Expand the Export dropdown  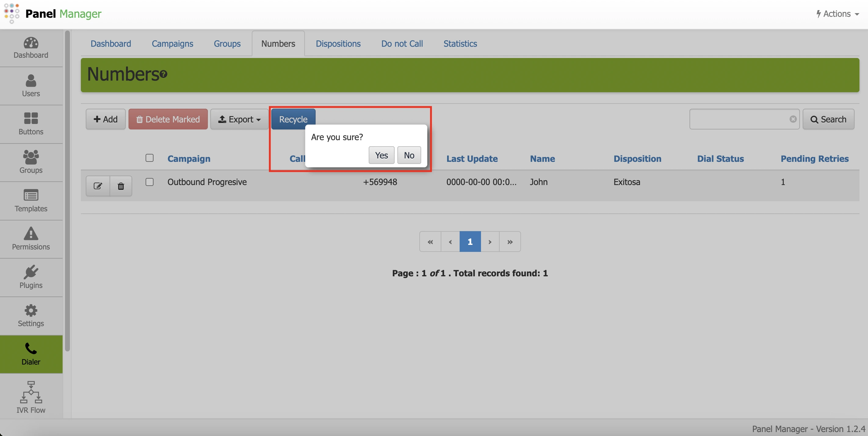coord(239,119)
